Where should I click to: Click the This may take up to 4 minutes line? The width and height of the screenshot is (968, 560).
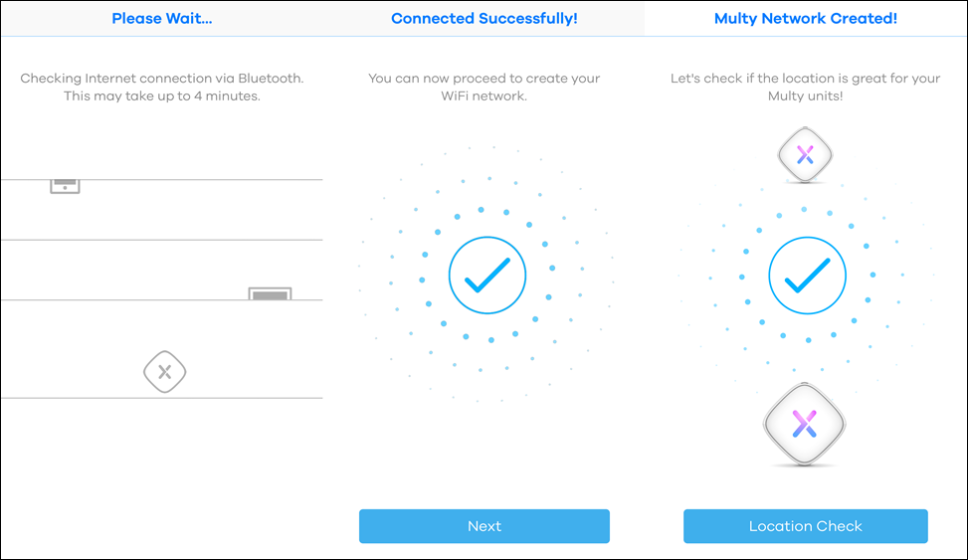click(162, 96)
